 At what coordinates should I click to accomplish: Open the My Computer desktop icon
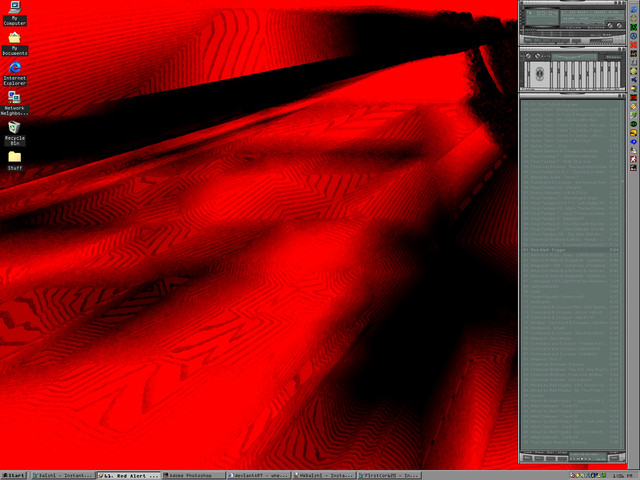pyautogui.click(x=15, y=13)
